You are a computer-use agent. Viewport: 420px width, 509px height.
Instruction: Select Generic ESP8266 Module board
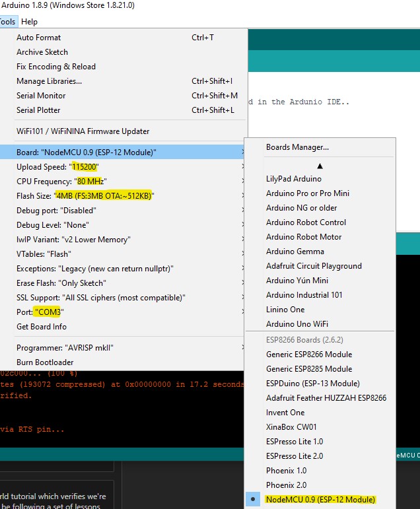click(320, 355)
